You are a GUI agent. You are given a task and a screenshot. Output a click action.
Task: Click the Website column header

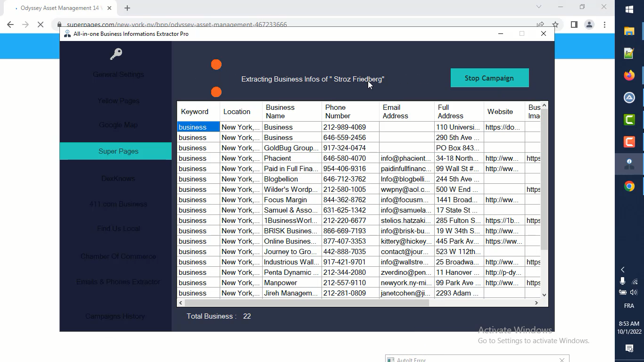(x=504, y=112)
